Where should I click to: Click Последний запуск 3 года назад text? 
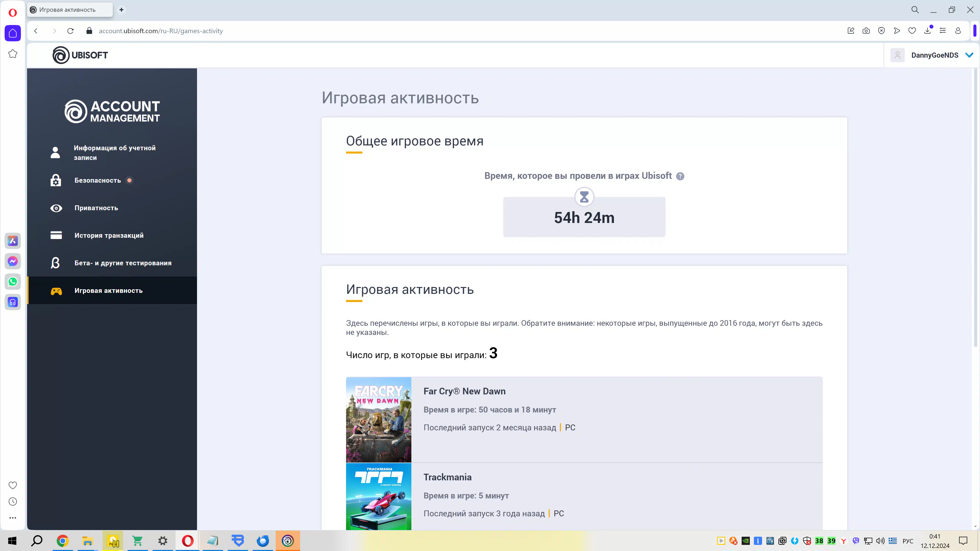click(484, 514)
